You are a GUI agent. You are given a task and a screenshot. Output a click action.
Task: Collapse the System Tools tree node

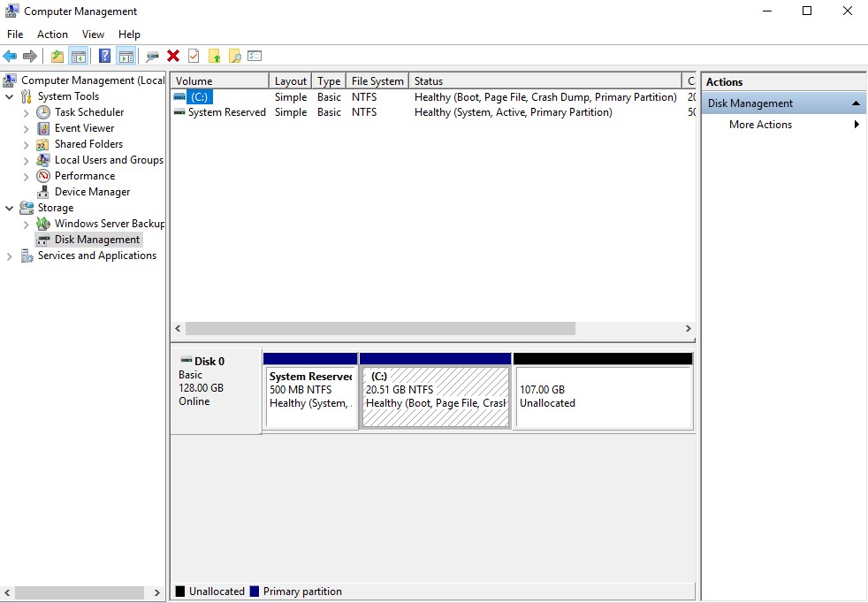click(10, 96)
